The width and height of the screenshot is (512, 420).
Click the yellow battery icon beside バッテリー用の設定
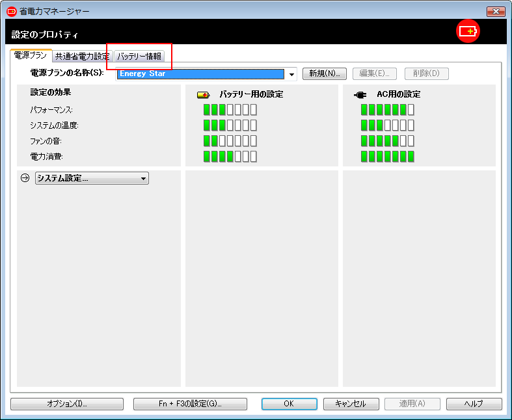pyautogui.click(x=203, y=95)
